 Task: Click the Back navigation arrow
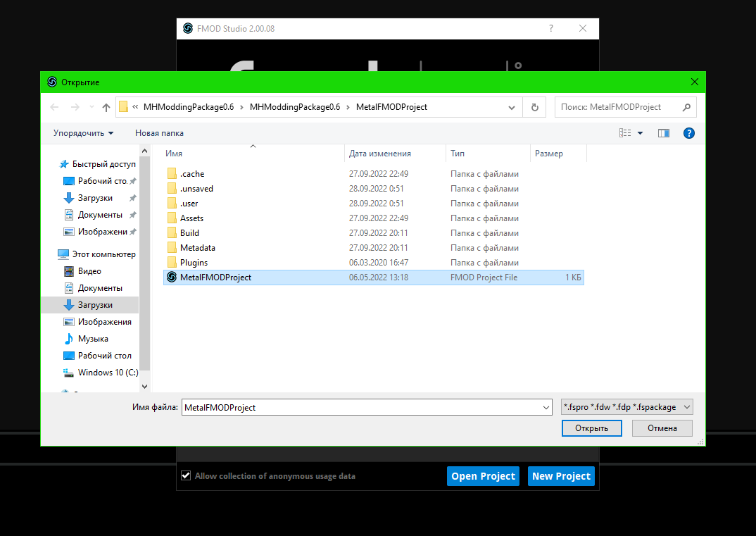[54, 107]
